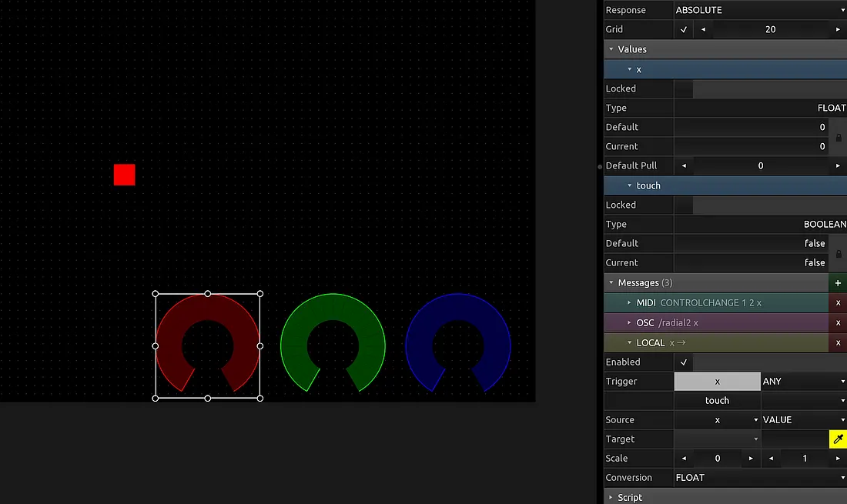Image resolution: width=847 pixels, height=504 pixels.
Task: Toggle the Locked checkbox under x
Action: pyautogui.click(x=684, y=88)
